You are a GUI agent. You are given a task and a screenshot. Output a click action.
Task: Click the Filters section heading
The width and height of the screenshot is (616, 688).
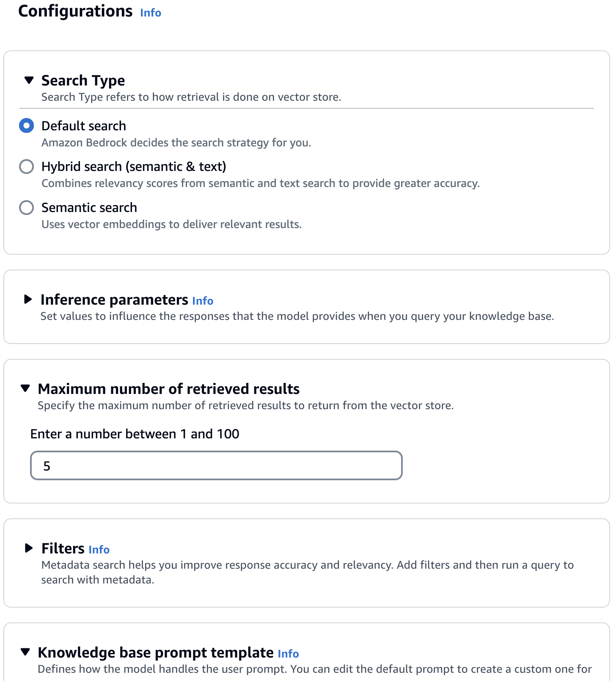click(x=63, y=548)
